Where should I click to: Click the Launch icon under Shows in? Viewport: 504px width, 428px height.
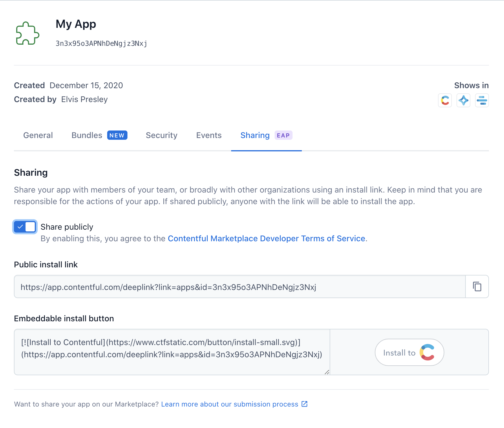pos(482,100)
